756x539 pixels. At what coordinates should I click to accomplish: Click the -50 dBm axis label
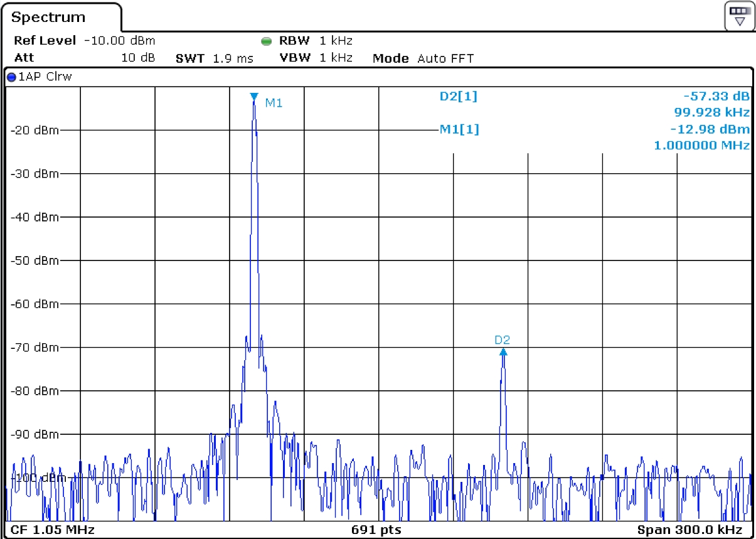[35, 260]
